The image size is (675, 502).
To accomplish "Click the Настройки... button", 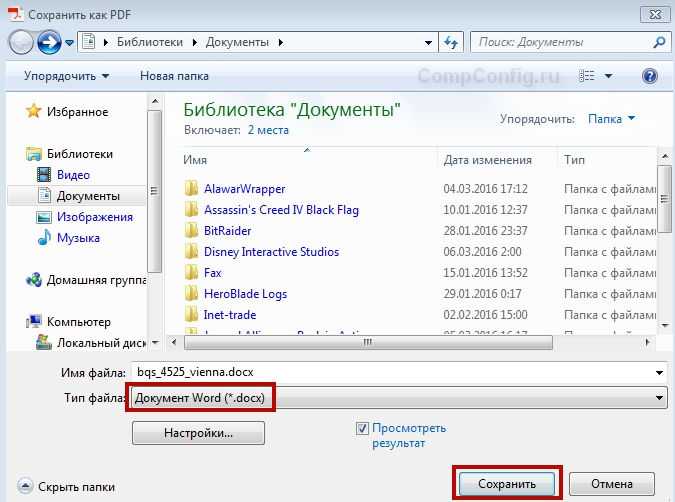I will coord(198,433).
